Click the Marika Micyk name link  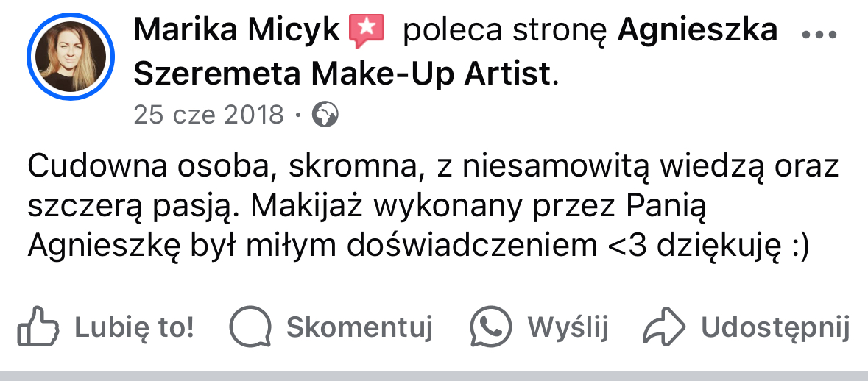(x=239, y=31)
